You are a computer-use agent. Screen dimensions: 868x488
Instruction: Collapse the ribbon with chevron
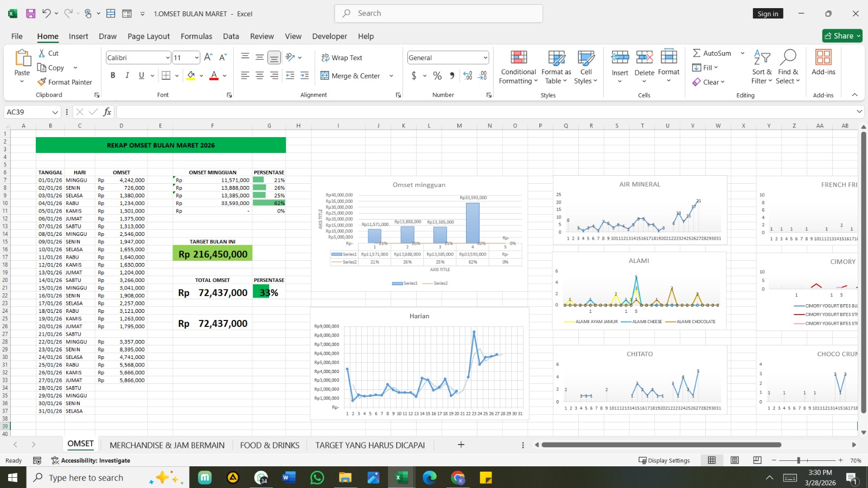point(854,95)
